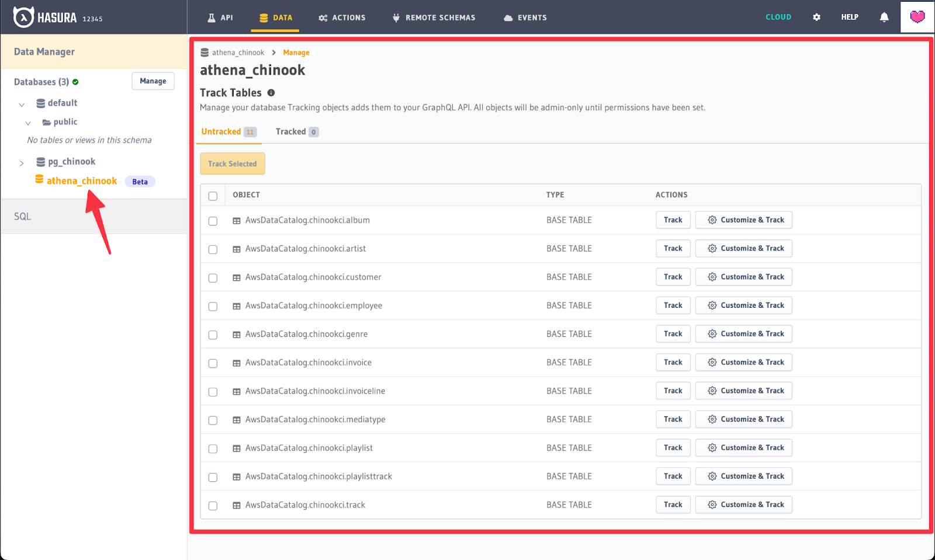Click table icon for chinookci.album row
Screen dimensions: 935x560
[x=237, y=221]
